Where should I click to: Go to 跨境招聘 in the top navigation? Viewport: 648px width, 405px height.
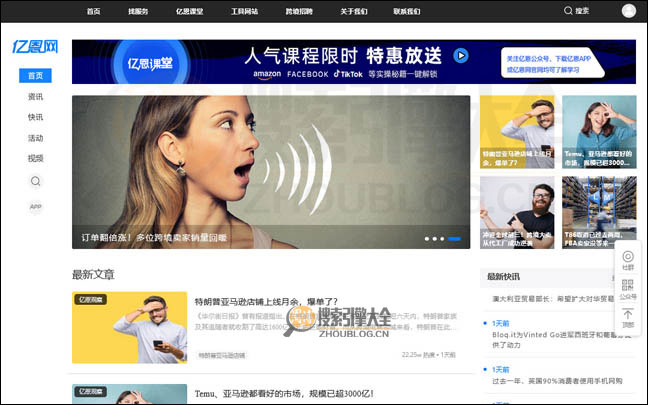tap(298, 11)
